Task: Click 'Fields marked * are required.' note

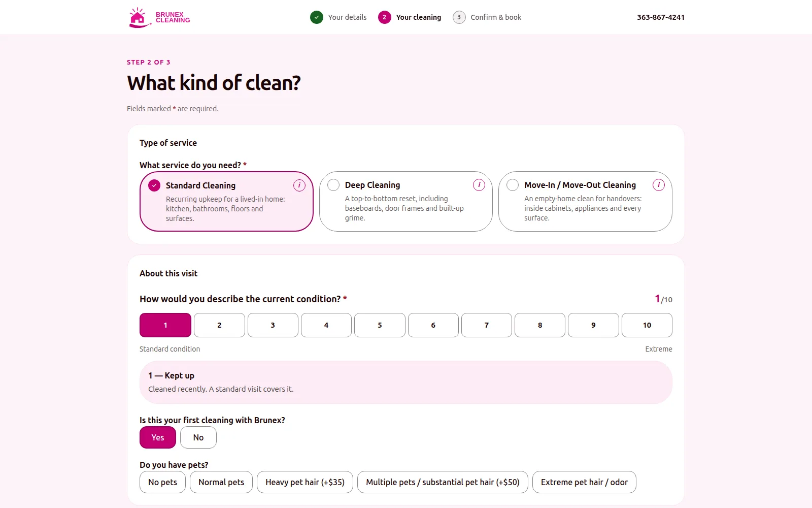Action: click(173, 109)
